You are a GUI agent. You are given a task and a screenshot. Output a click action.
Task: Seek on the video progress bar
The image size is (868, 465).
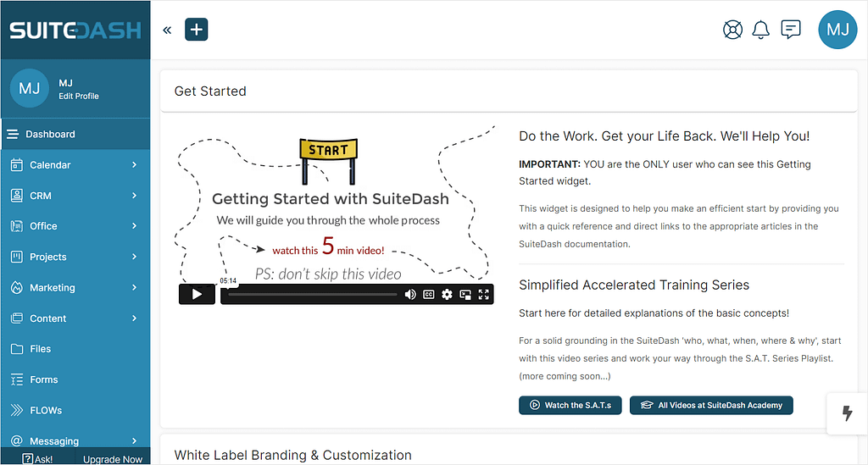tap(313, 295)
